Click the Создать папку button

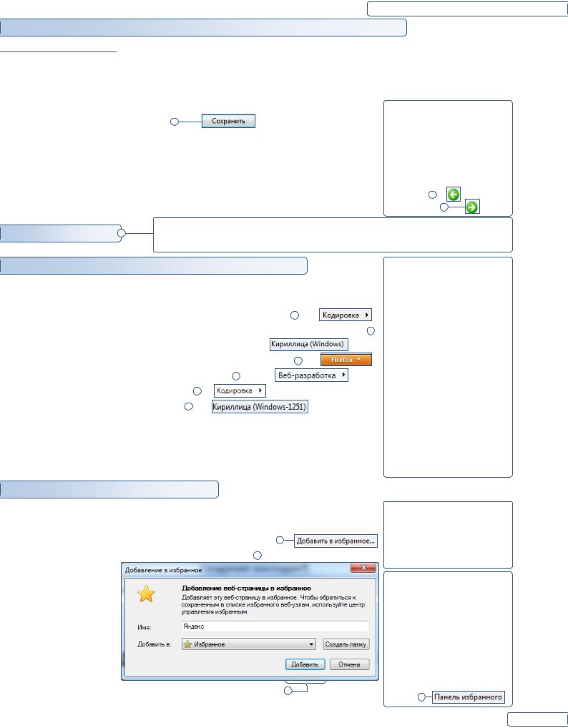point(346,644)
